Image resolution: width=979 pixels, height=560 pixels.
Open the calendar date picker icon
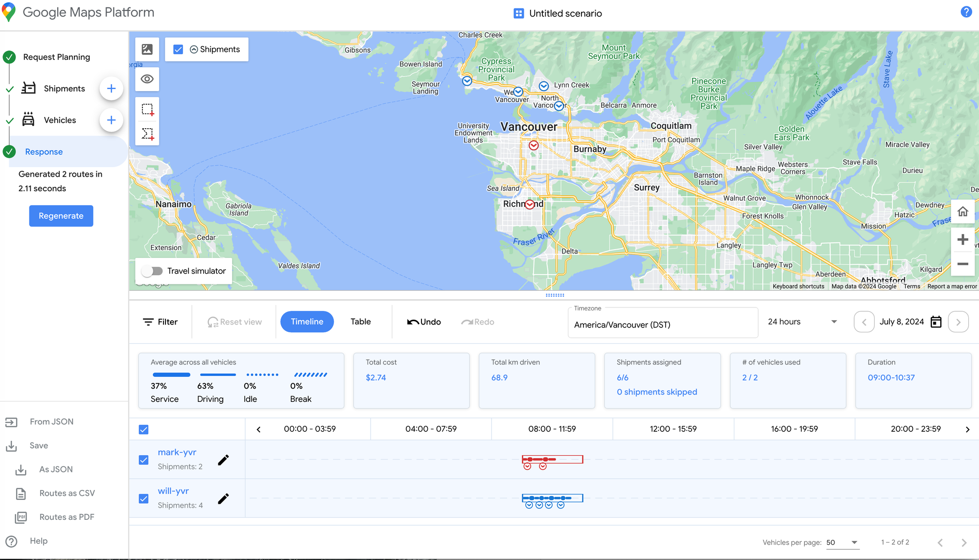tap(935, 322)
